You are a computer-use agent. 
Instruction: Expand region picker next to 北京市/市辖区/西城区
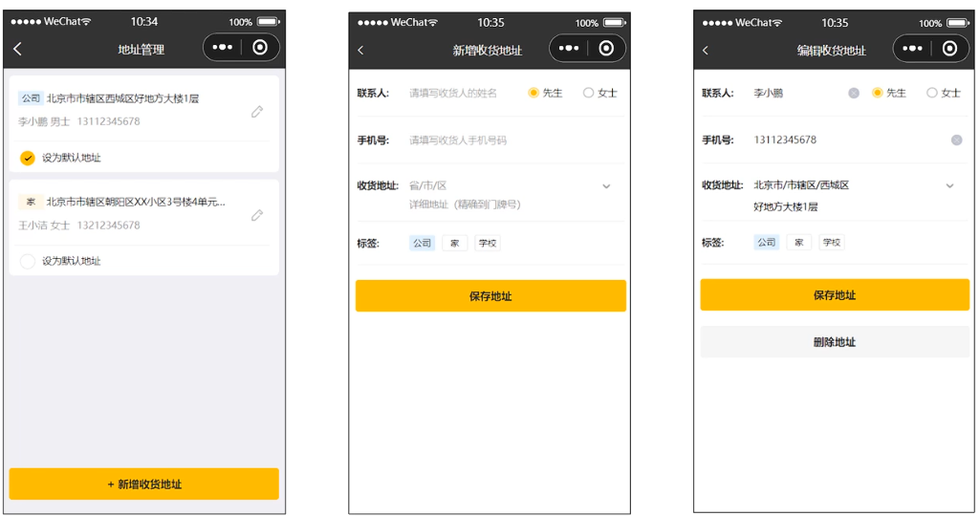[949, 185]
